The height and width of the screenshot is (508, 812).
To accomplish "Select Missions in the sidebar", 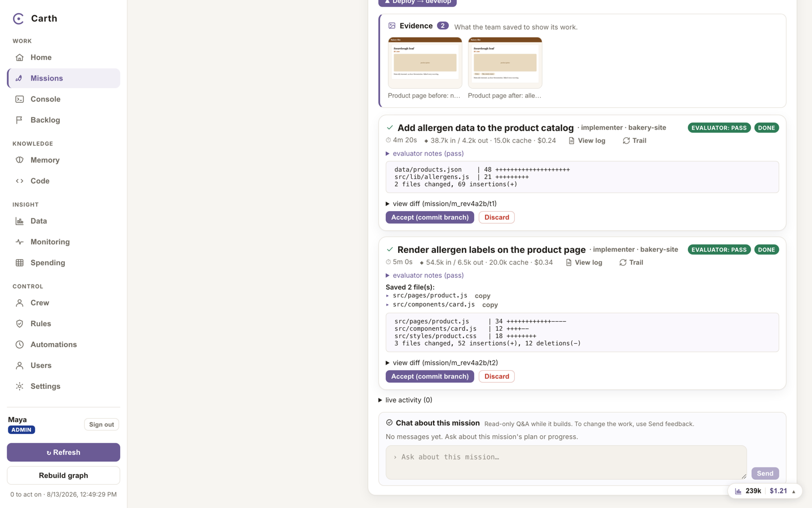I will coord(63,78).
